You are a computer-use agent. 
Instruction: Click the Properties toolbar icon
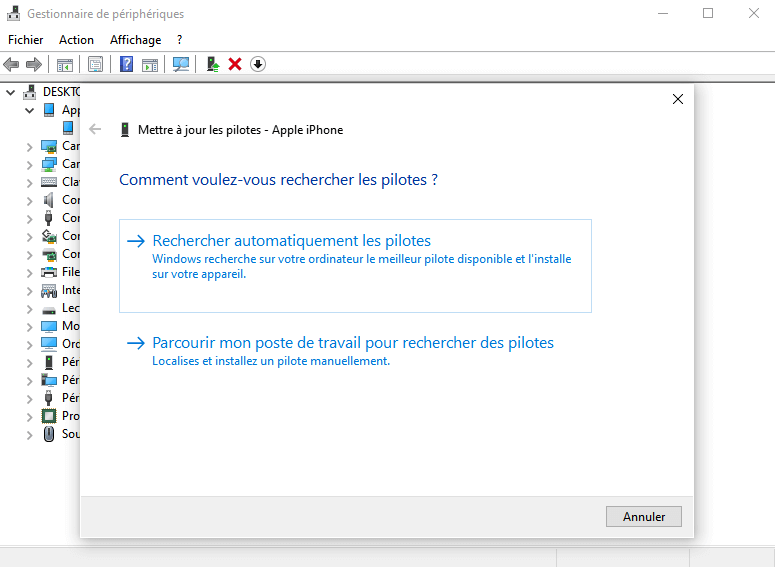point(95,64)
